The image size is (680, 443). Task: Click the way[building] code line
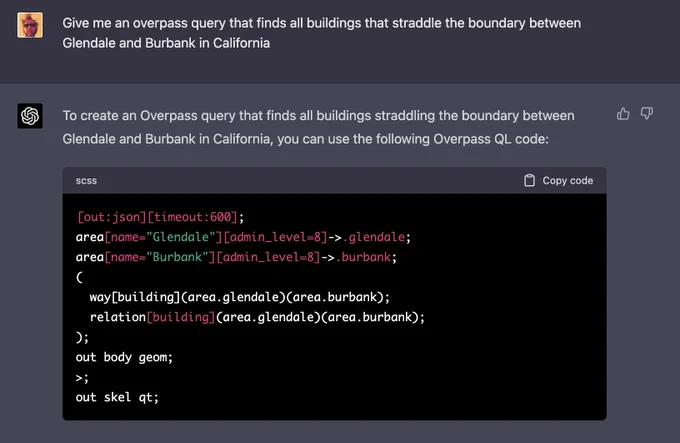point(240,297)
